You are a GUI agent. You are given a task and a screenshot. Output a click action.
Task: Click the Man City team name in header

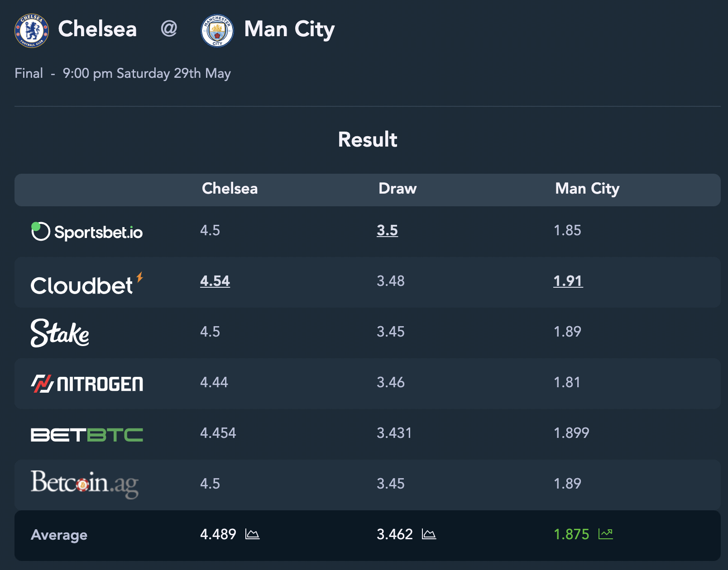[x=289, y=29]
